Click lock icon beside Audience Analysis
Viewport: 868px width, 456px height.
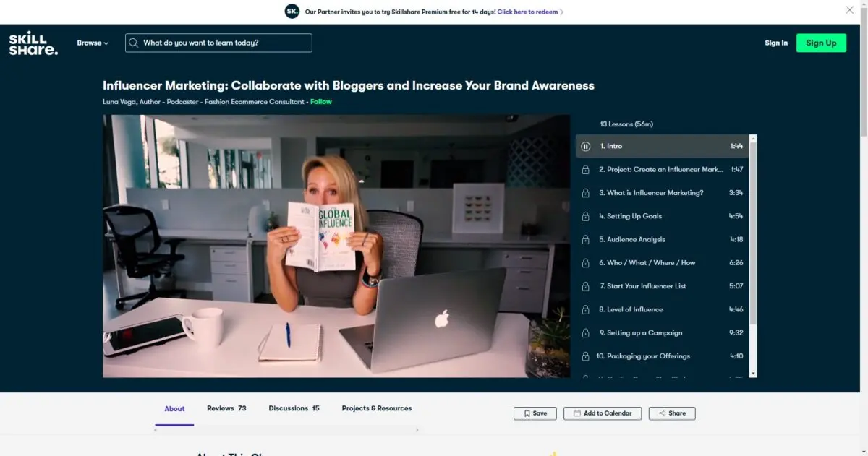pyautogui.click(x=586, y=240)
